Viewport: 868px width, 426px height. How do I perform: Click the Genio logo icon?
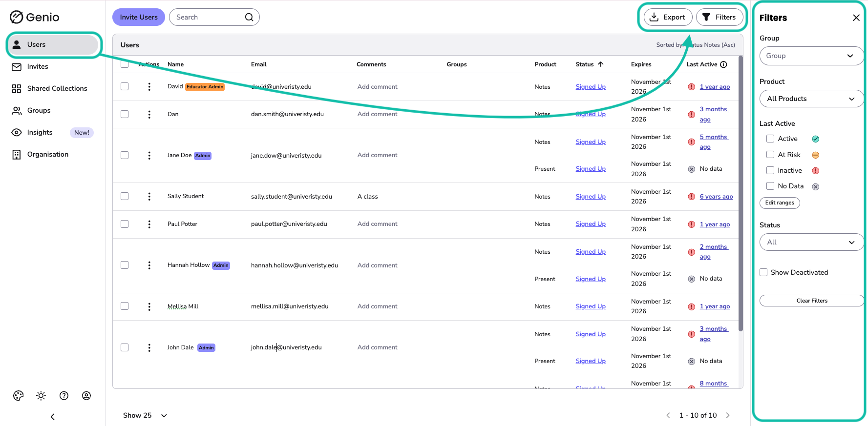point(17,17)
